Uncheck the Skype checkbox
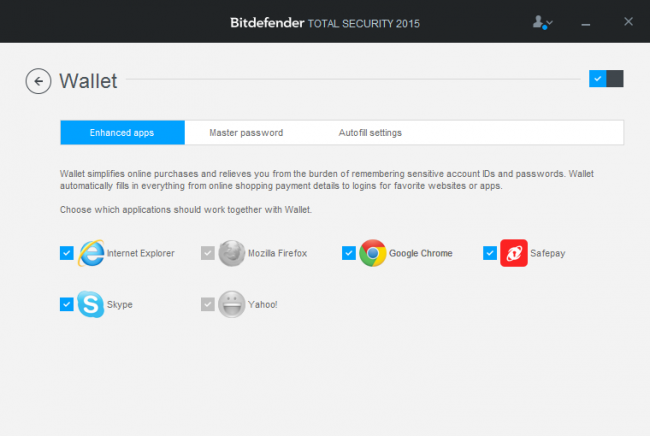 (67, 304)
